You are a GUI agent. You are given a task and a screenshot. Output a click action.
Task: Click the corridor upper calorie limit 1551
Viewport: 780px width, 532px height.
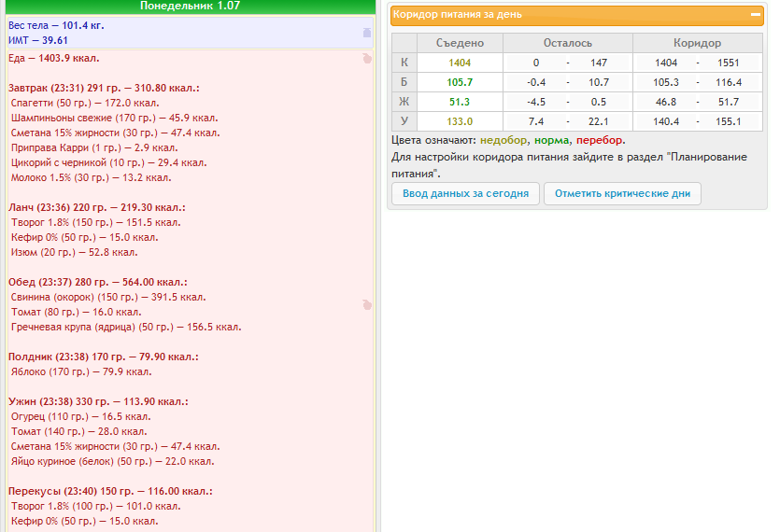(729, 63)
